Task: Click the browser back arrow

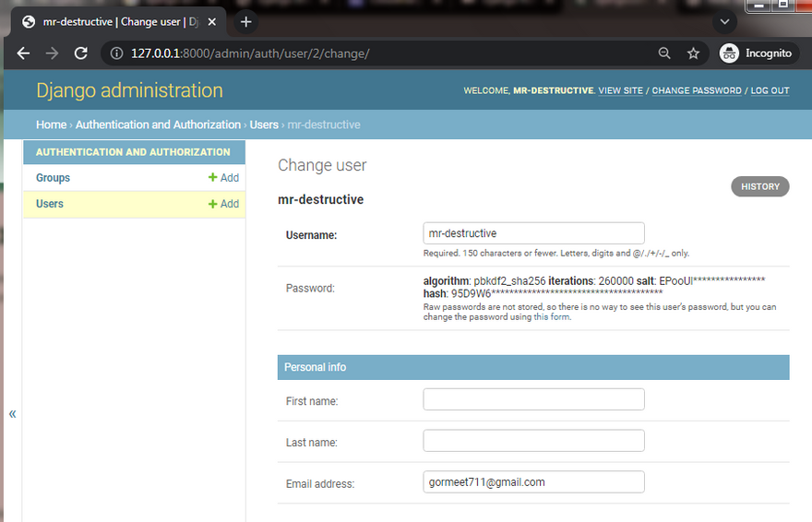Action: point(23,53)
